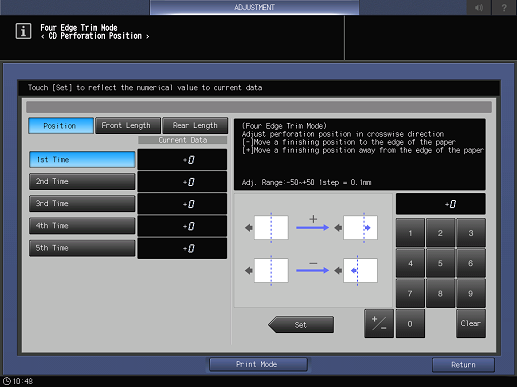Viewport: 517px width, 387px height.
Task: Select the 2nd Time row button
Action: click(82, 182)
